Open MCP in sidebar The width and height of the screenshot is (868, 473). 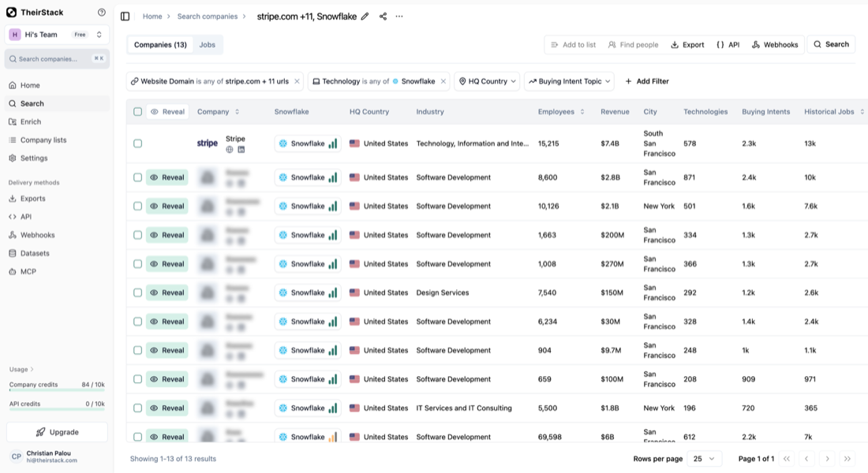[x=28, y=272]
